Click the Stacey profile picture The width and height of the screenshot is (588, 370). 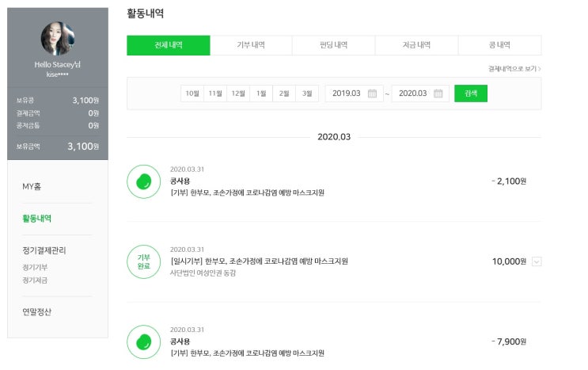(58, 38)
